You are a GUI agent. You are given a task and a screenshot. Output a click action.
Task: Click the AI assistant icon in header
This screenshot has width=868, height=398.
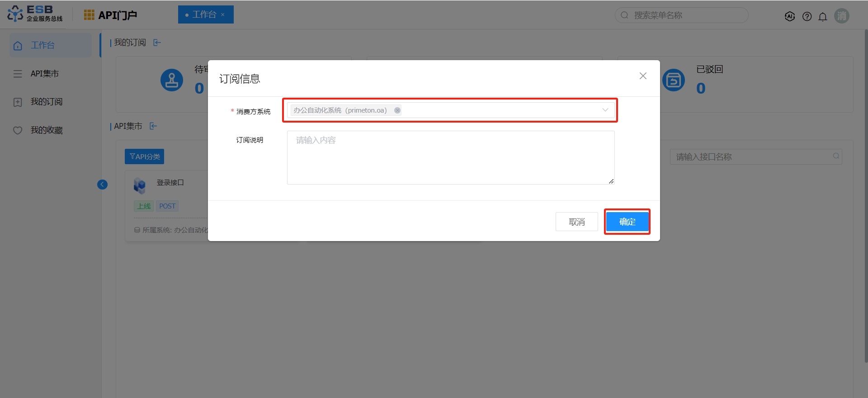click(x=789, y=16)
